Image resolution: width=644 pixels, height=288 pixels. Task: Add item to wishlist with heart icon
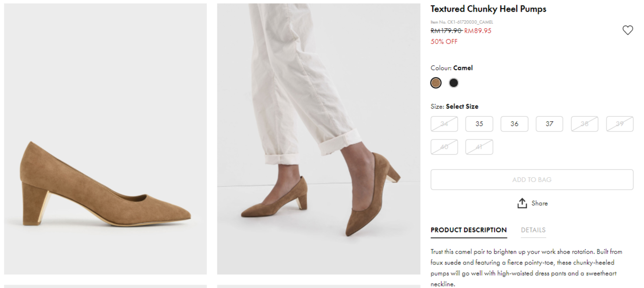(628, 30)
